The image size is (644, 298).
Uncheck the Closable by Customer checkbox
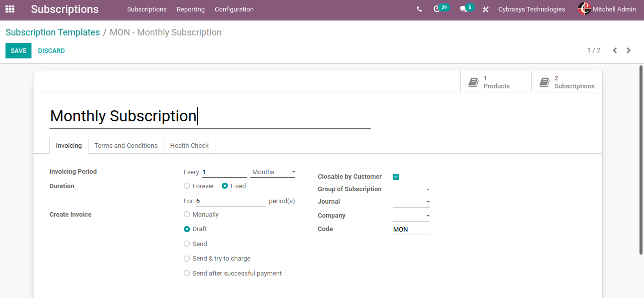click(x=396, y=177)
